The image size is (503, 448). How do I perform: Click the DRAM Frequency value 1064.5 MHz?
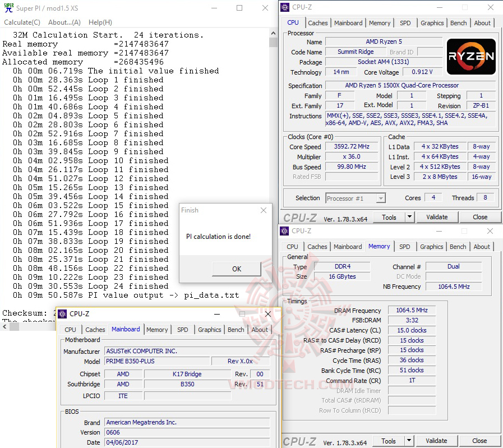click(412, 310)
